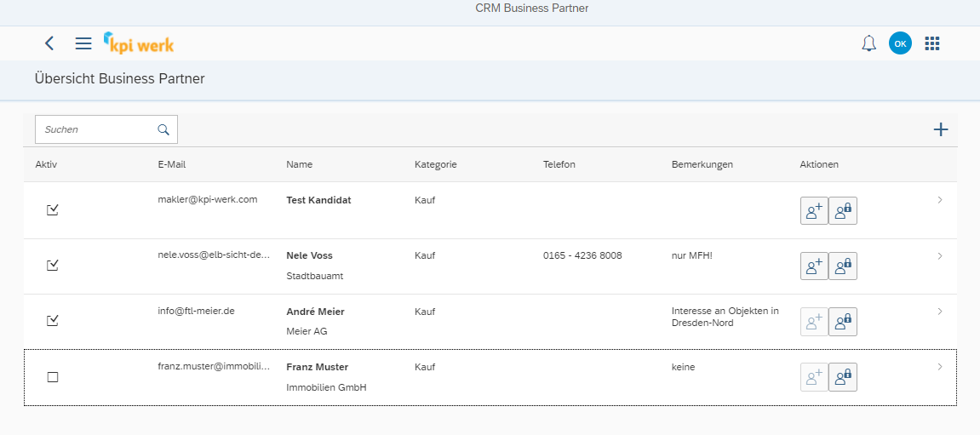Select the nele.voss email cell

(214, 255)
